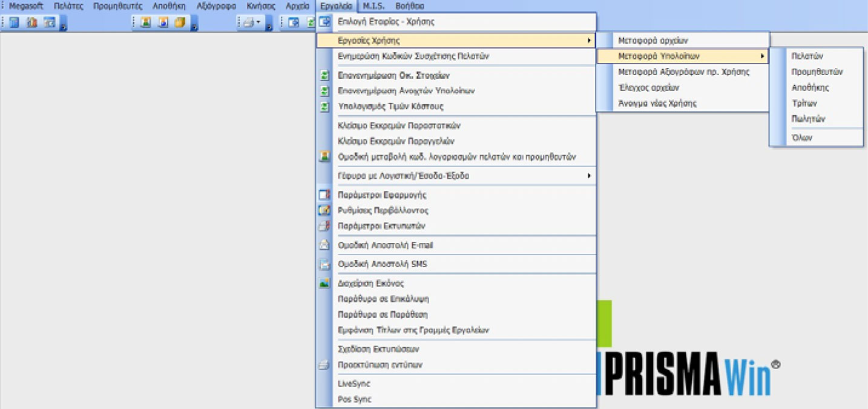Select Προμηθευτών from the balances submenu
Screen dimensions: 868x409
point(817,71)
